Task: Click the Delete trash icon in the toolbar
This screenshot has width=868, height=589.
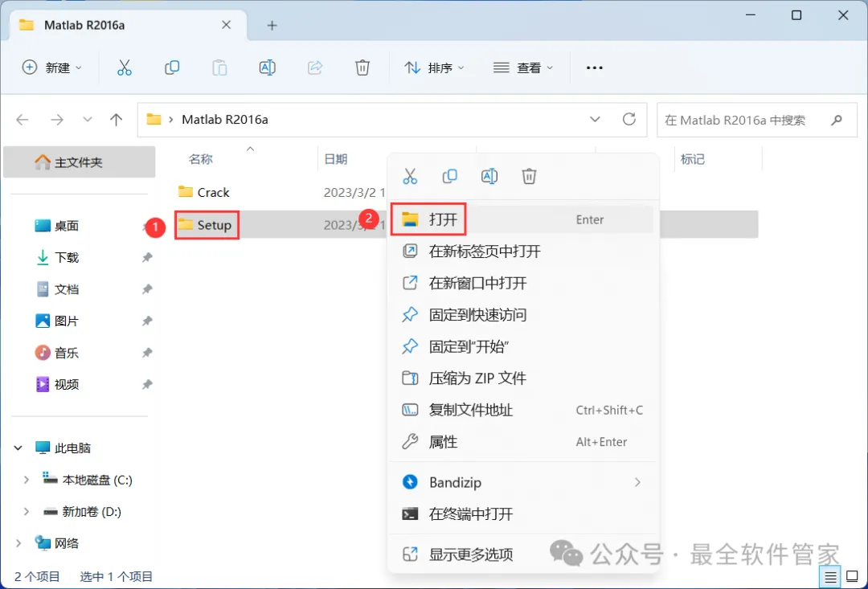Action: 362,67
